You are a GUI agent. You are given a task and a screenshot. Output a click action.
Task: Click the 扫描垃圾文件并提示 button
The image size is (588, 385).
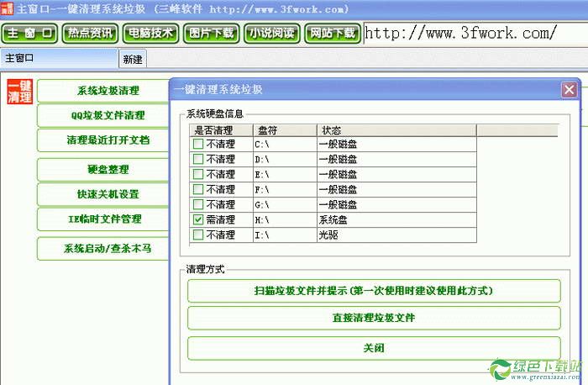click(373, 291)
